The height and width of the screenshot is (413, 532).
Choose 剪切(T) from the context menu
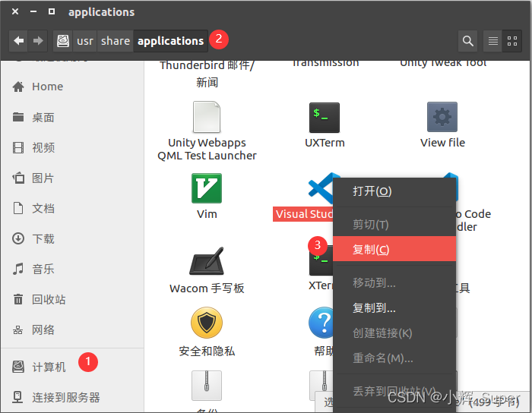coord(394,224)
